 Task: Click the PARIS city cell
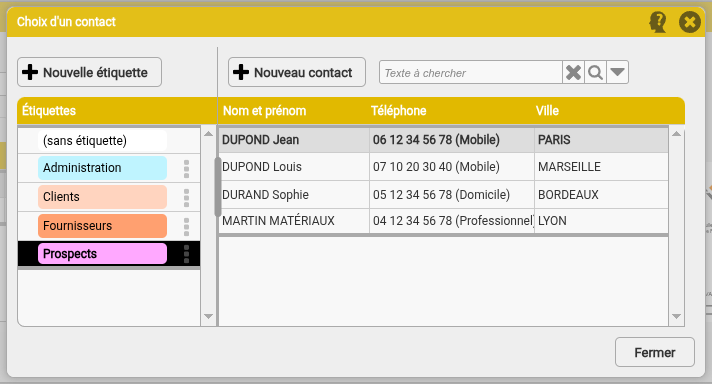tap(554, 140)
